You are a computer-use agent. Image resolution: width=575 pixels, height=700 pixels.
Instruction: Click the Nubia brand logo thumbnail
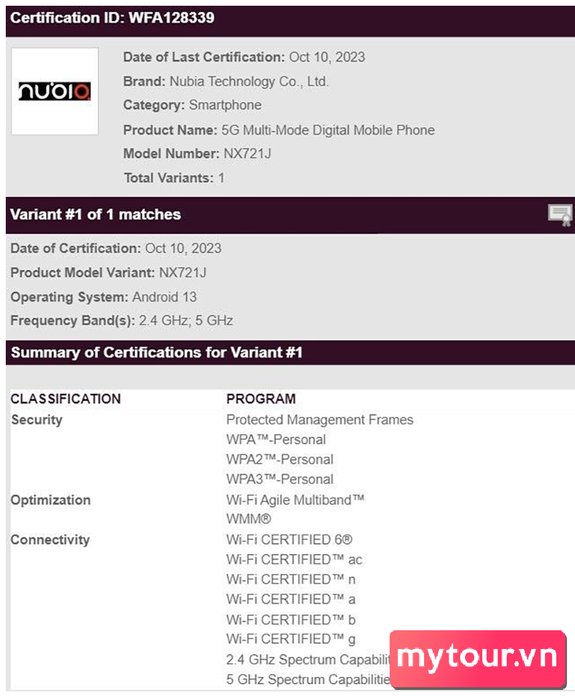point(55,92)
